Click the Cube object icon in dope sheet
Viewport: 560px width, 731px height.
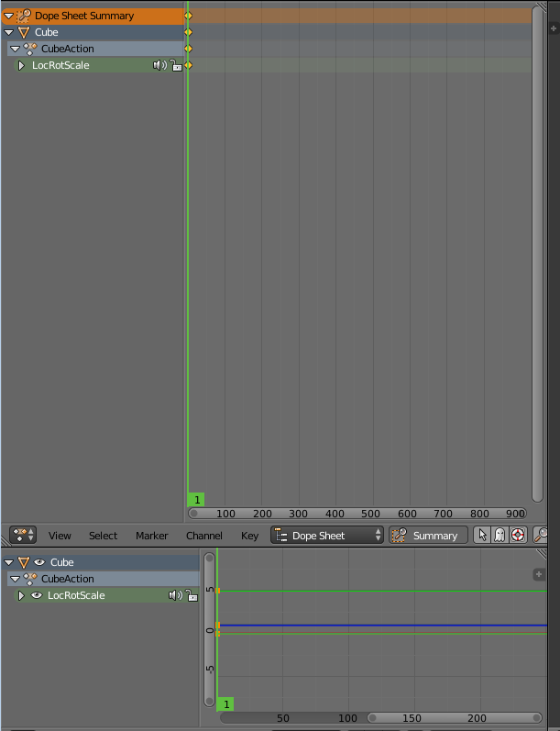coord(23,33)
